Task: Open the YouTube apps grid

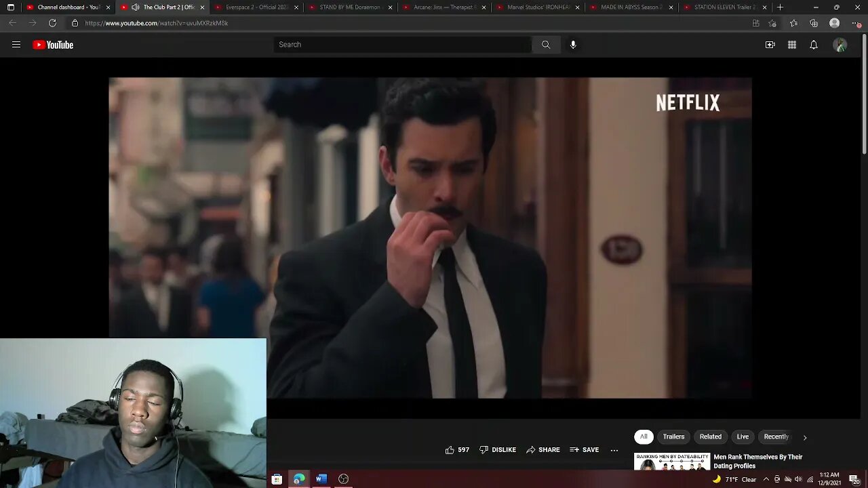Action: coord(792,45)
